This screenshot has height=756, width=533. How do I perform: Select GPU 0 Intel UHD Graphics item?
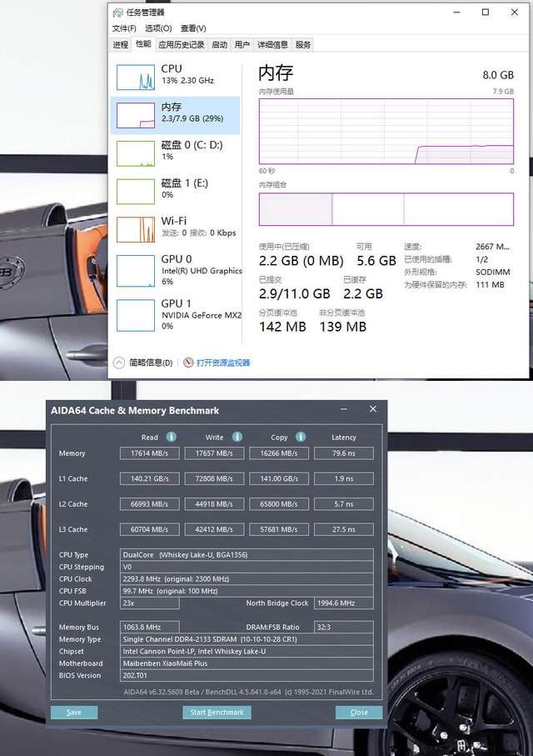click(176, 271)
